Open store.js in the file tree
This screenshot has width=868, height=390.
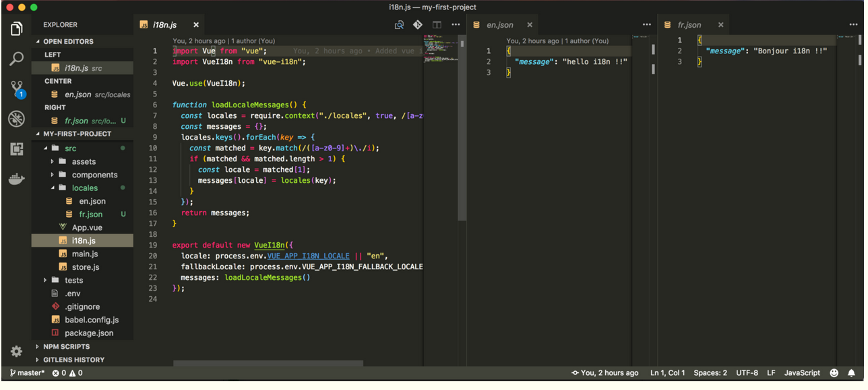point(82,267)
